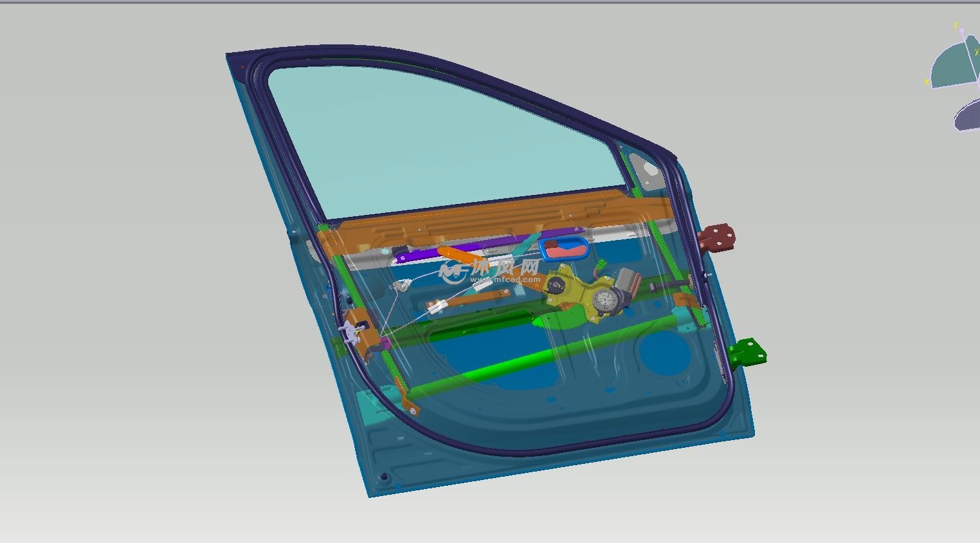This screenshot has width=980, height=543.
Task: Select the compass X axis label
Action: [927, 82]
